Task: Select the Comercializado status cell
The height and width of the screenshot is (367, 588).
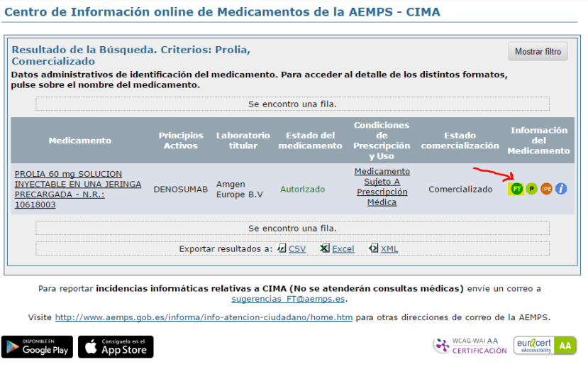Action: coord(460,189)
